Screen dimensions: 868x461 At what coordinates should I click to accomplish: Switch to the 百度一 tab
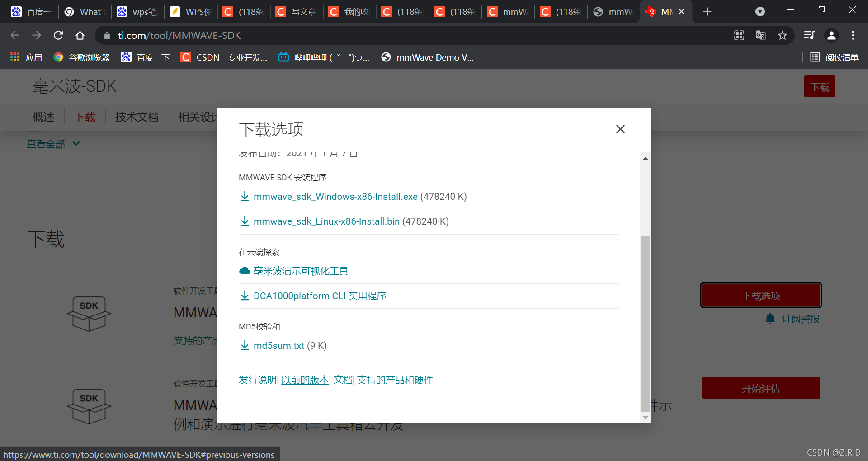[x=31, y=12]
